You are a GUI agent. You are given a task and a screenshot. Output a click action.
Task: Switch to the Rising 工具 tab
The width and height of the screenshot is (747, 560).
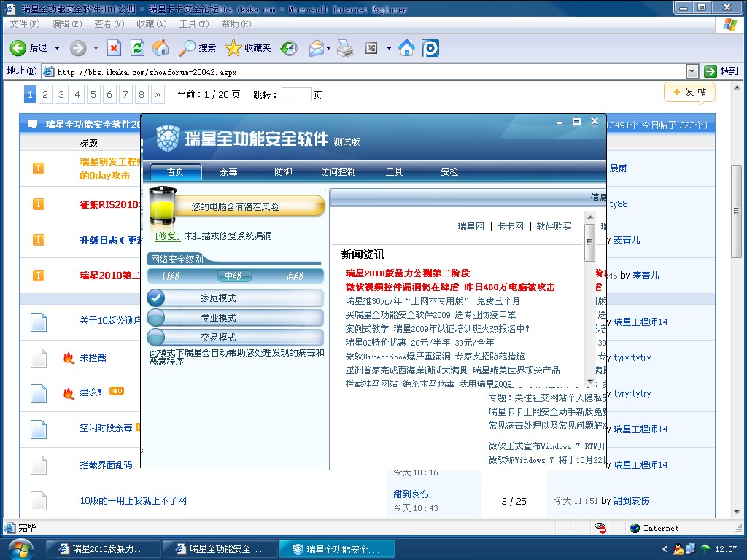[394, 172]
